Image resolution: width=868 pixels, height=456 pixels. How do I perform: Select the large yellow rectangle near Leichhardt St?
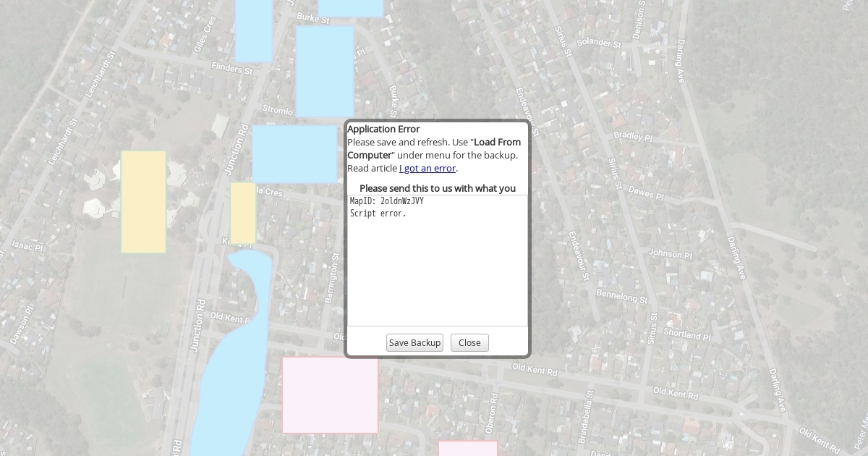[x=143, y=202]
